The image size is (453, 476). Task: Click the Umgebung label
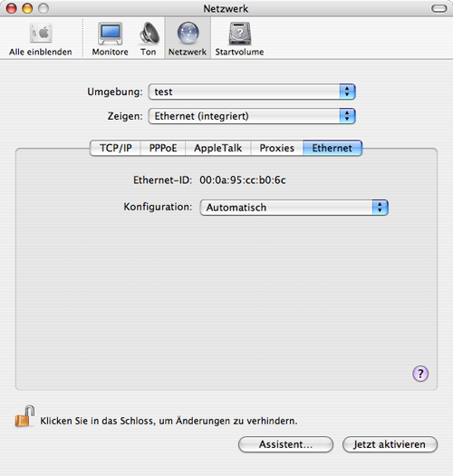(x=115, y=92)
